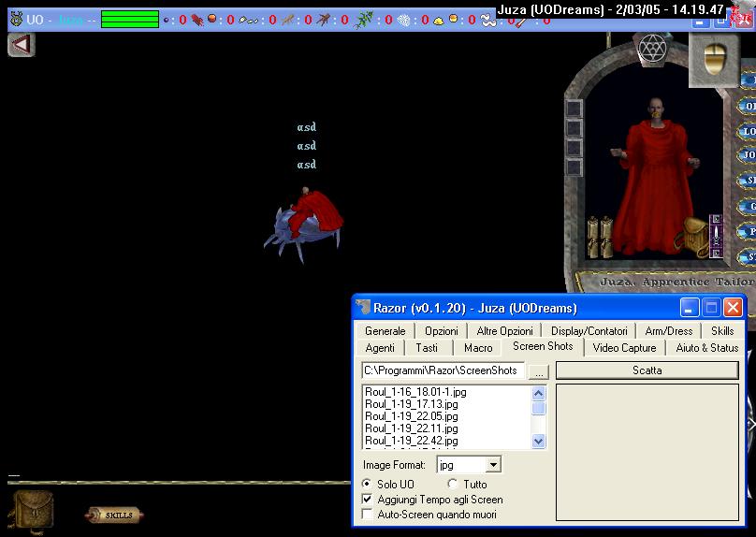Open the Image Format dropdown
This screenshot has width=756, height=537.
[493, 465]
